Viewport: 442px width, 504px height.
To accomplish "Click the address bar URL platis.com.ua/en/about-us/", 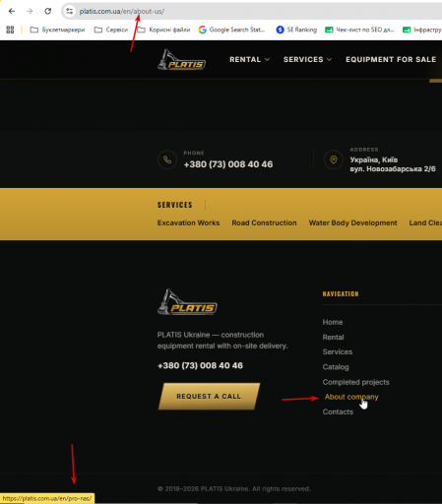I will click(x=122, y=11).
